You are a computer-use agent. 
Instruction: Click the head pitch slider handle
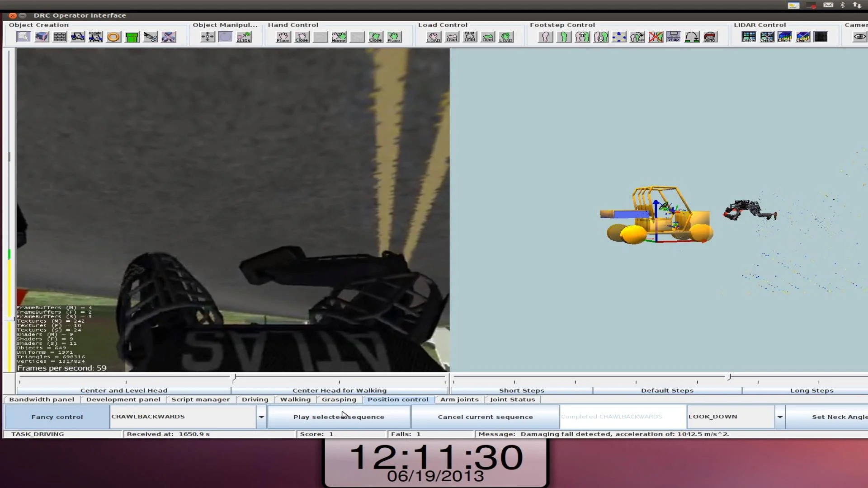click(235, 377)
